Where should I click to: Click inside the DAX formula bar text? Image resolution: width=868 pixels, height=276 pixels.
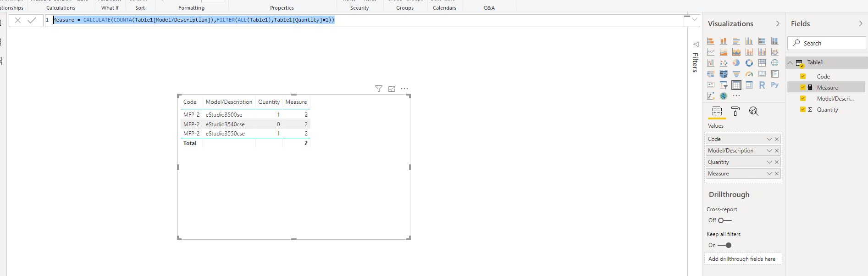(194, 20)
